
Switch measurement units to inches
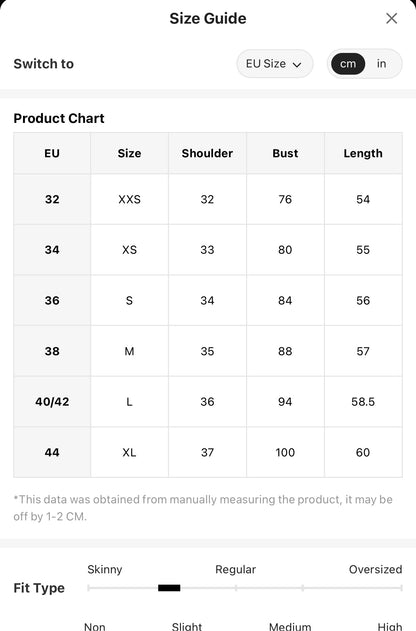pyautogui.click(x=381, y=64)
